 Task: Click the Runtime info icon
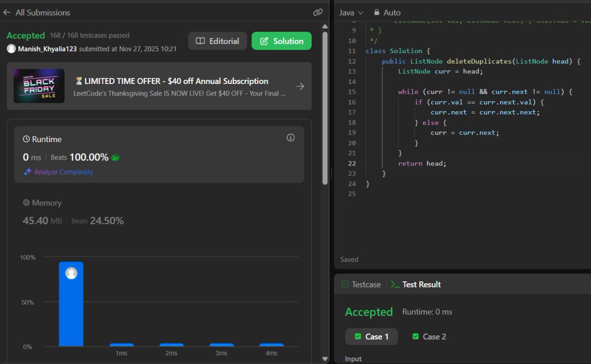291,138
